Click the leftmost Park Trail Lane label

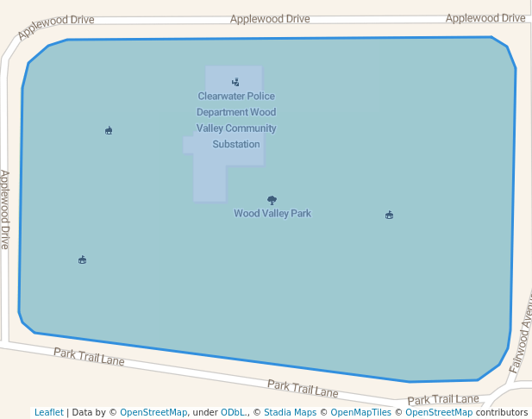(x=89, y=357)
